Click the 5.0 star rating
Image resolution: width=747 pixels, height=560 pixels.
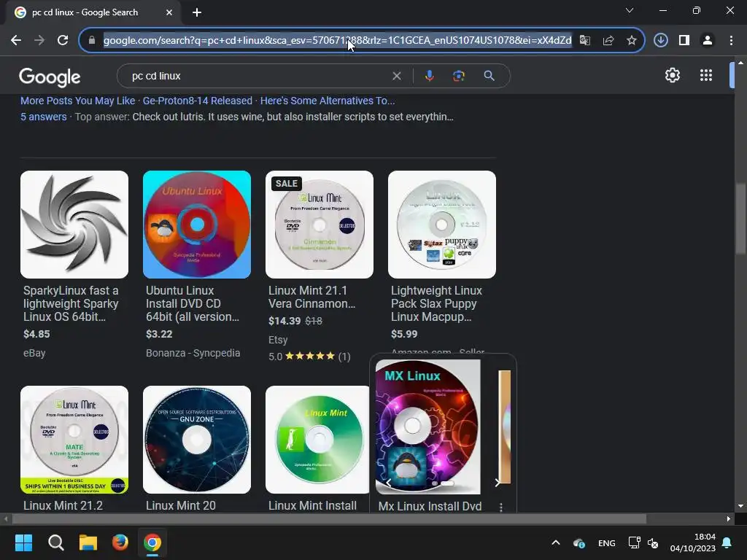coord(309,357)
